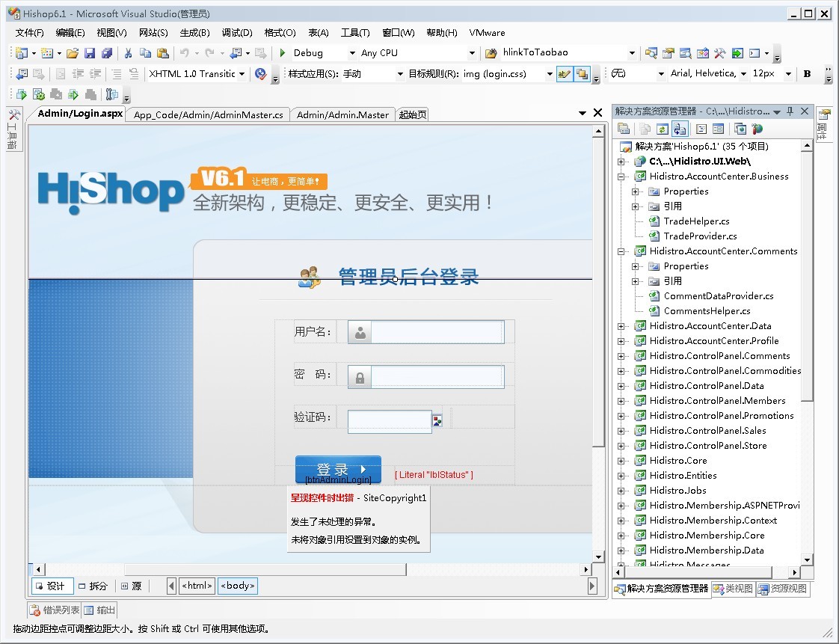Click the View Code icon in Solution Explorer
This screenshot has width=839, height=644.
701,129
